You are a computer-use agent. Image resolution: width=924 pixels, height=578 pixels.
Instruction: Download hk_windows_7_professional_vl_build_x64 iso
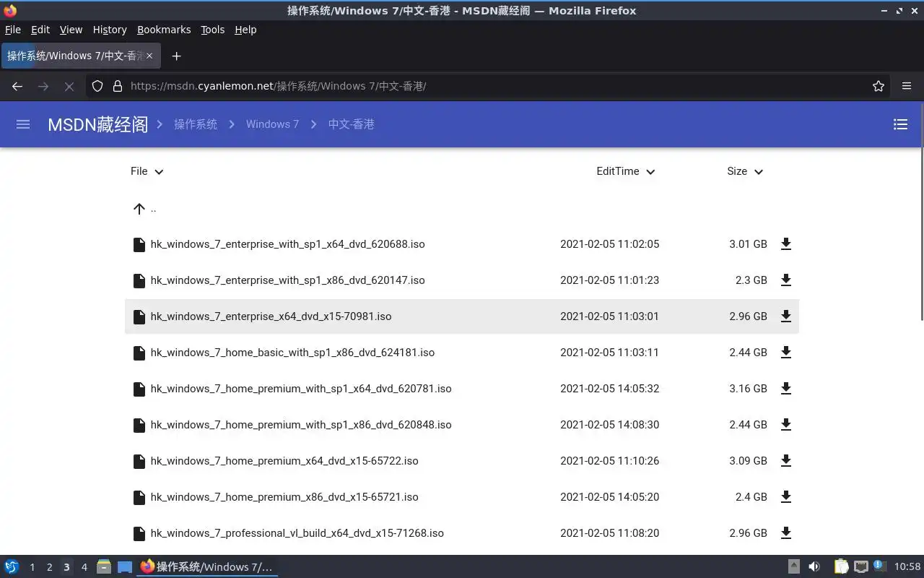click(786, 533)
